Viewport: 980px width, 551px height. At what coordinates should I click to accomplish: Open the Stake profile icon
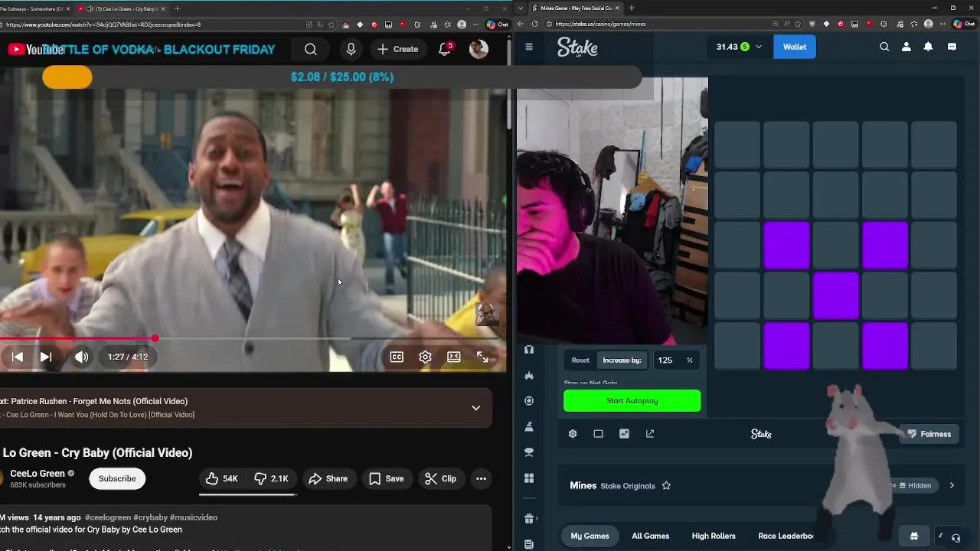pyautogui.click(x=906, y=47)
